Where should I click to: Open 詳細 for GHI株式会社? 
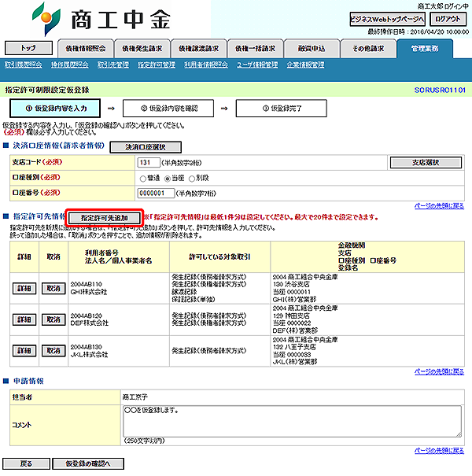click(x=24, y=289)
